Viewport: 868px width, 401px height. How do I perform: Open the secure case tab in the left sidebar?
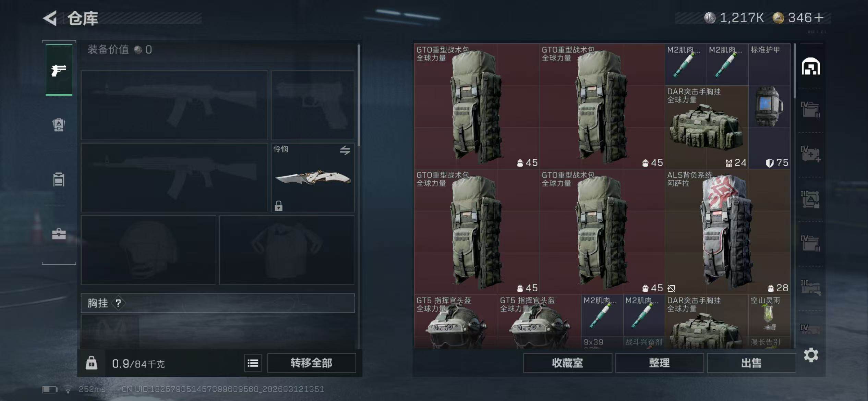[x=59, y=234]
